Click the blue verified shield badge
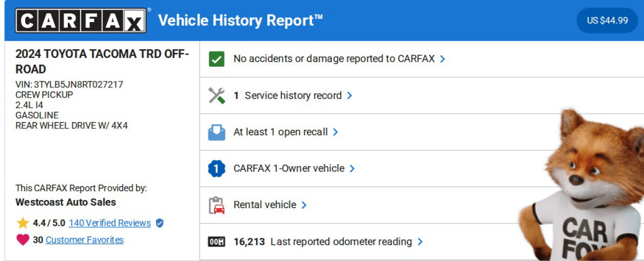This screenshot has width=644, height=261. [160, 223]
